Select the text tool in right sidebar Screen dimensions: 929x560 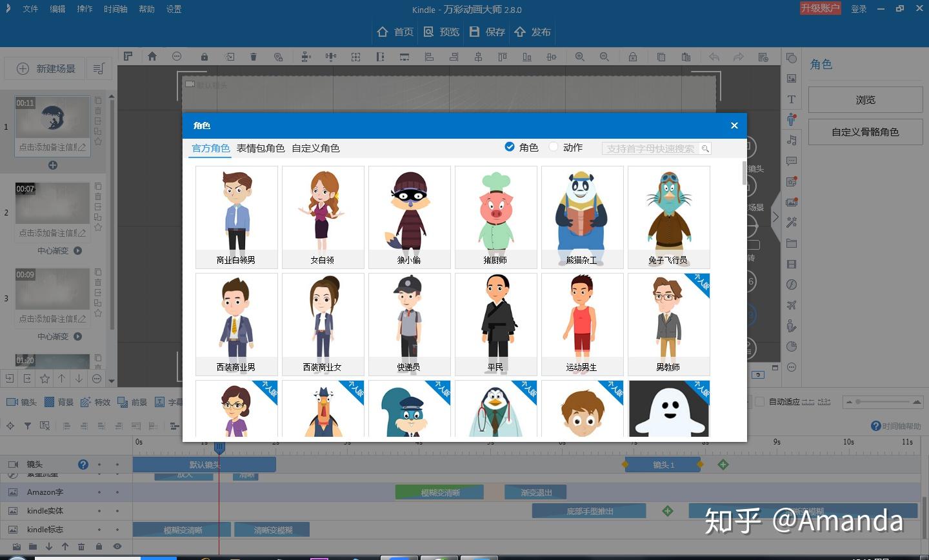[x=792, y=99]
